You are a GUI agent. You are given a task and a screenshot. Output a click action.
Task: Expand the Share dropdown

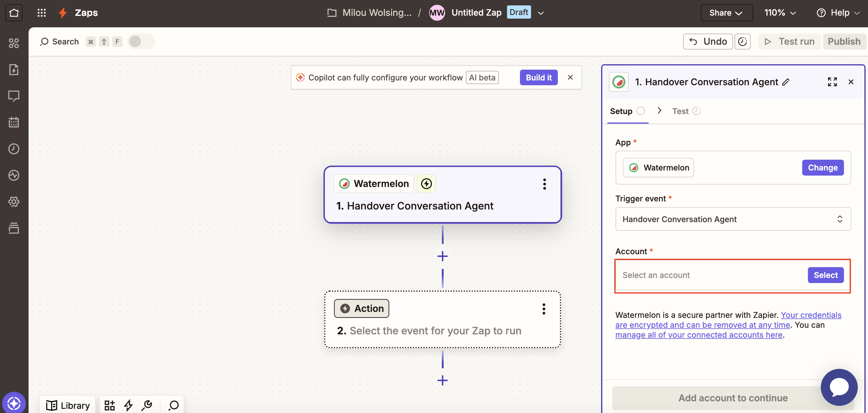726,13
